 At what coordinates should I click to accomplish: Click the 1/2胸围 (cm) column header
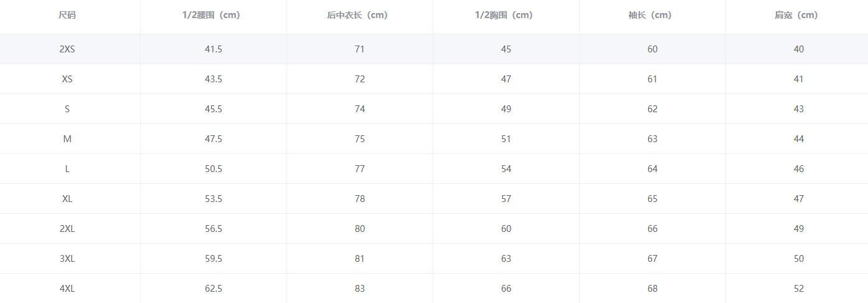pyautogui.click(x=506, y=15)
